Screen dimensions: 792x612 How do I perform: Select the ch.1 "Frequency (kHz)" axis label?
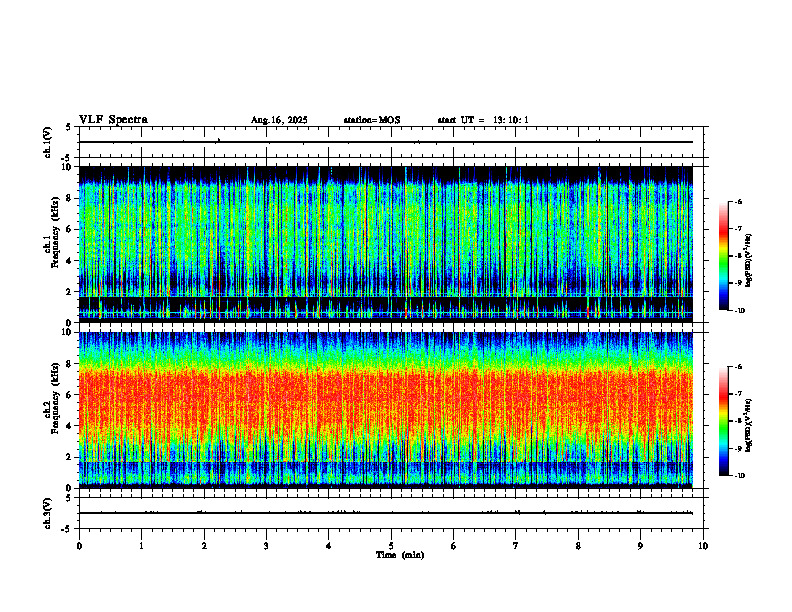click(x=55, y=233)
